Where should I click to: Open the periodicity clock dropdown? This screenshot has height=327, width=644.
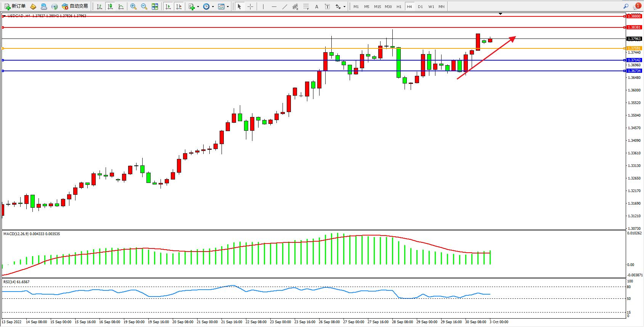click(208, 6)
